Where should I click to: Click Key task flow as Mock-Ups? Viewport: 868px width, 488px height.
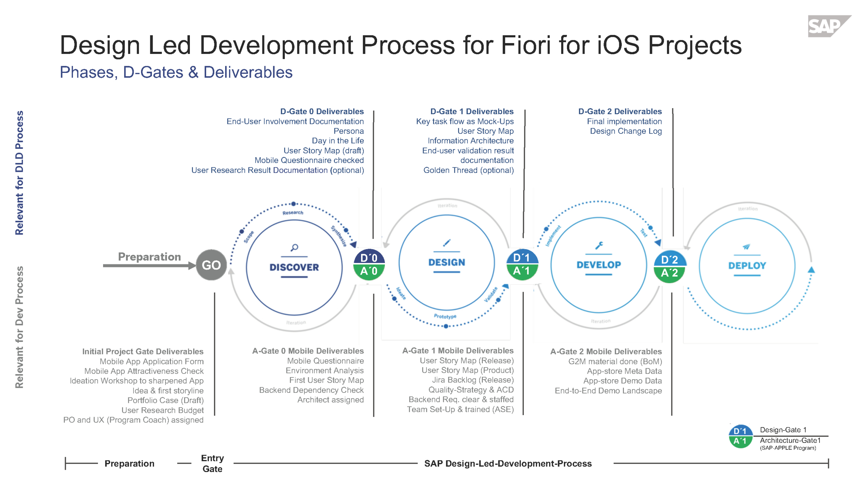[x=465, y=121]
